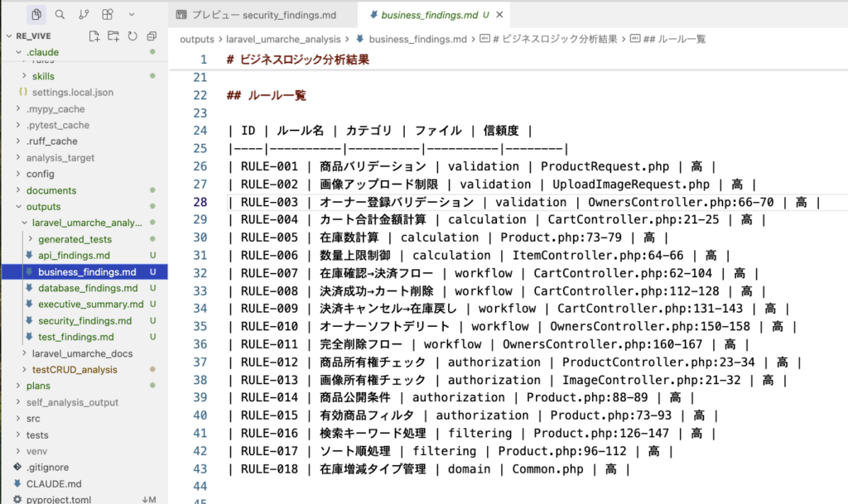Refresh the Explorer file tree
Image resolution: width=848 pixels, height=504 pixels.
click(x=132, y=36)
